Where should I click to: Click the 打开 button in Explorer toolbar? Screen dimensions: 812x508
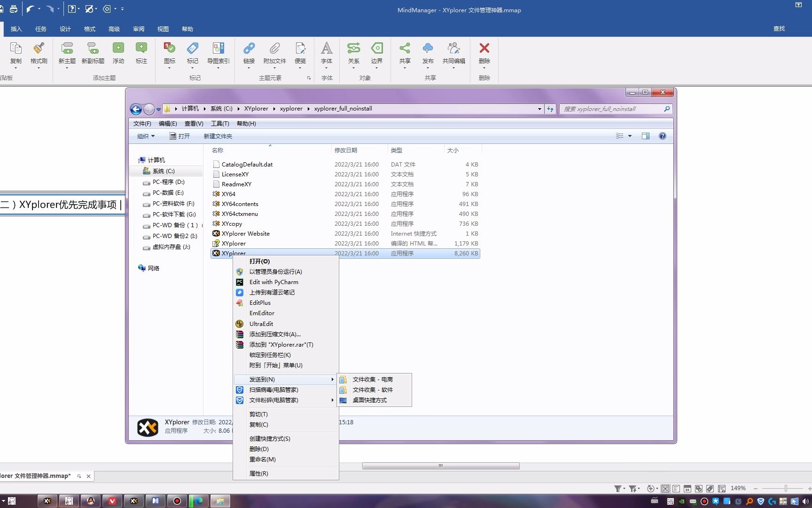pos(180,136)
